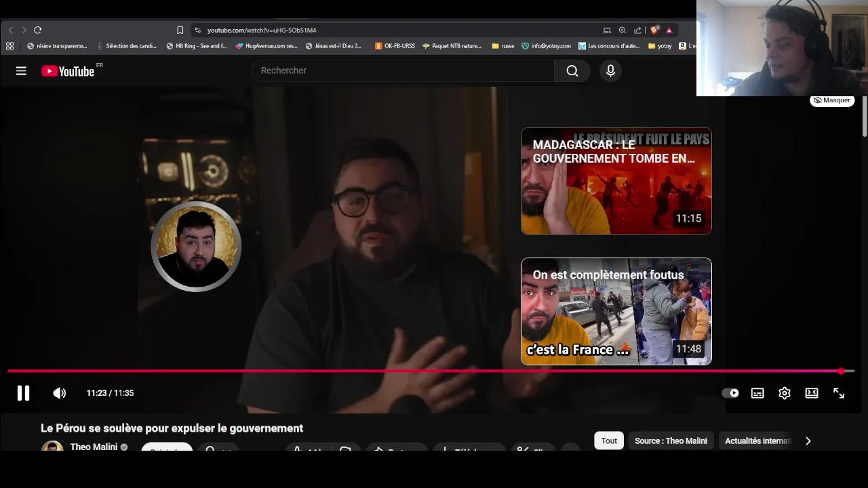Toggle the autoplay switch
Image resolution: width=868 pixels, height=488 pixels.
pyautogui.click(x=730, y=393)
